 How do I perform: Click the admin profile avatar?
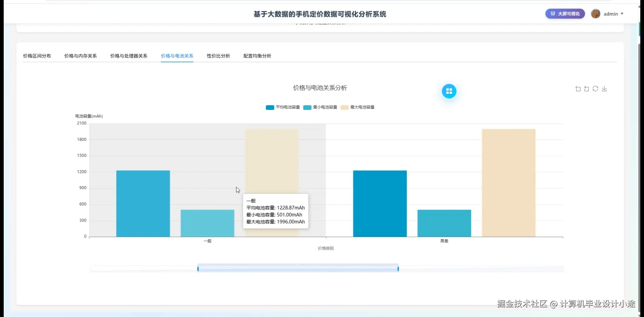tap(595, 14)
